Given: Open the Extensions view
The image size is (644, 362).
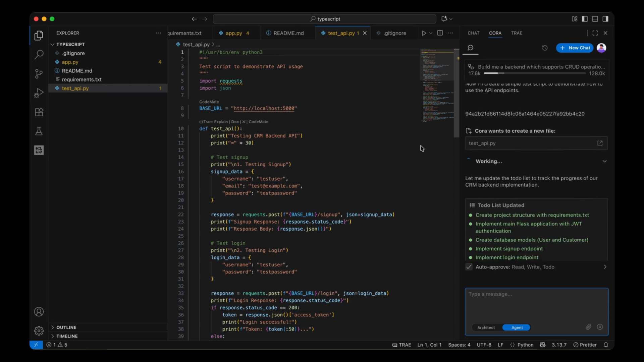Looking at the screenshot, I should pyautogui.click(x=39, y=112).
